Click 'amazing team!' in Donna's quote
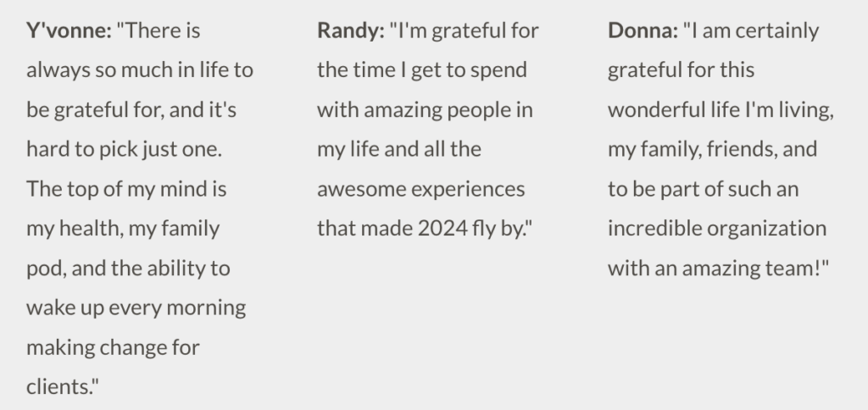The image size is (868, 410). pos(749,269)
